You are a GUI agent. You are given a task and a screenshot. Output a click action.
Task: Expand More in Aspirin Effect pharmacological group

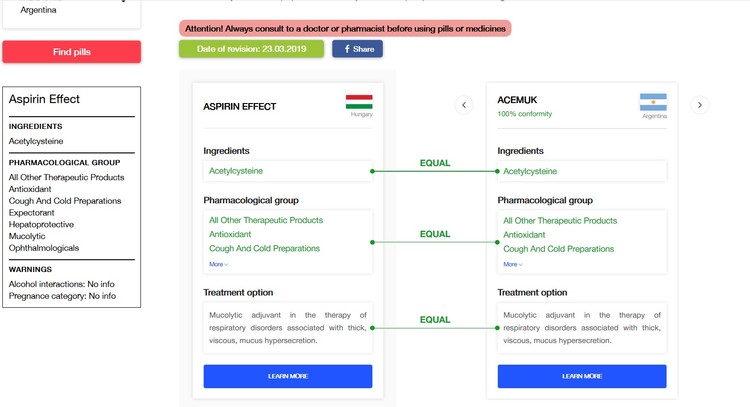pyautogui.click(x=218, y=264)
